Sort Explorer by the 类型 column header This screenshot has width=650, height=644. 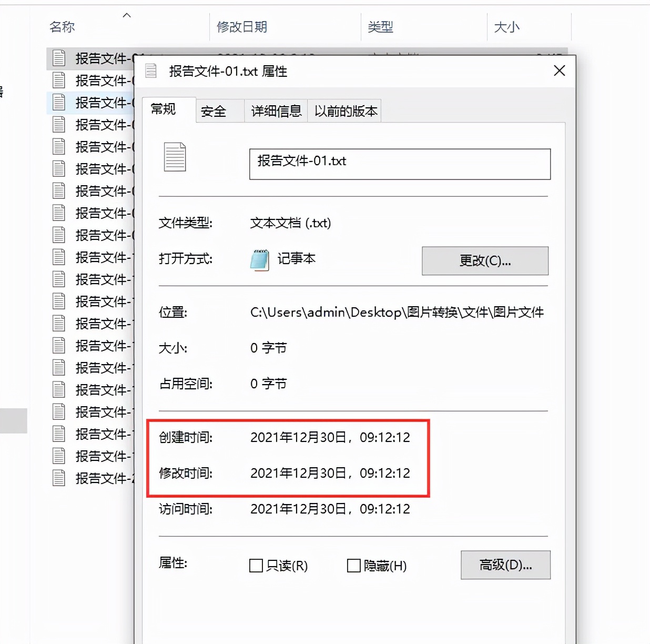[380, 27]
